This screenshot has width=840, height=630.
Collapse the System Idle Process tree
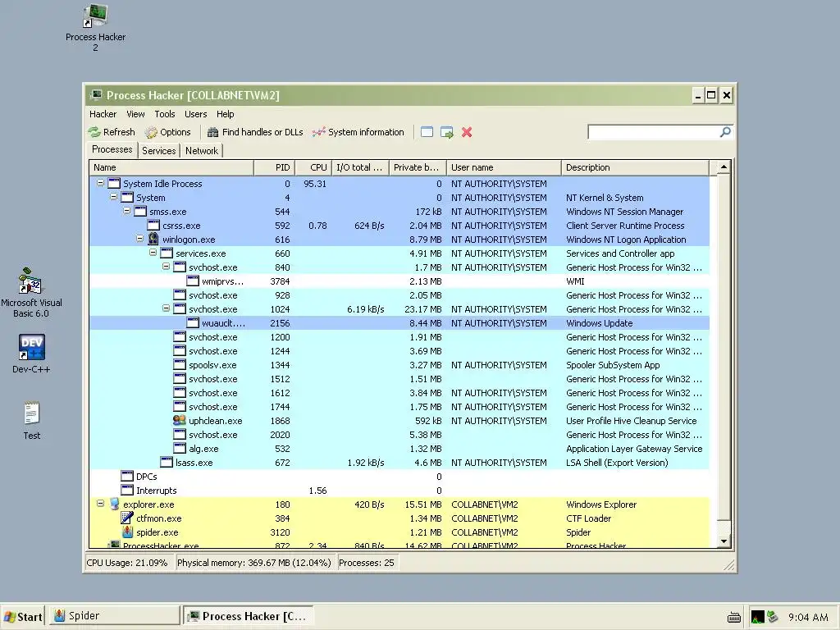100,183
